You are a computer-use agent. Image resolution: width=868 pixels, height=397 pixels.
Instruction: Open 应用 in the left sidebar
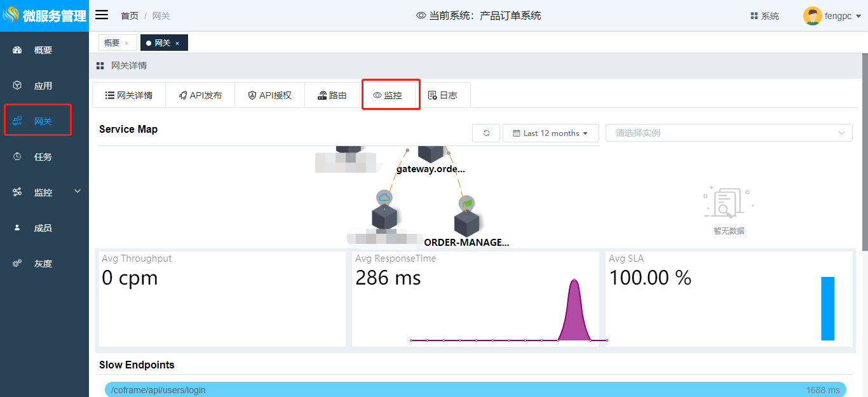click(43, 86)
